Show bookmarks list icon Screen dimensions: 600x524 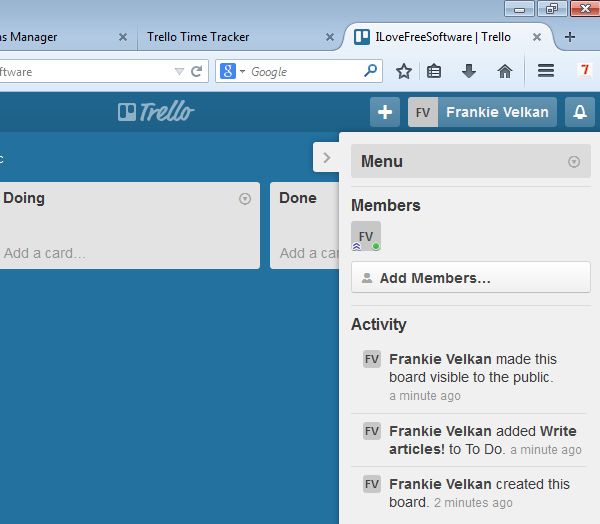point(434,71)
